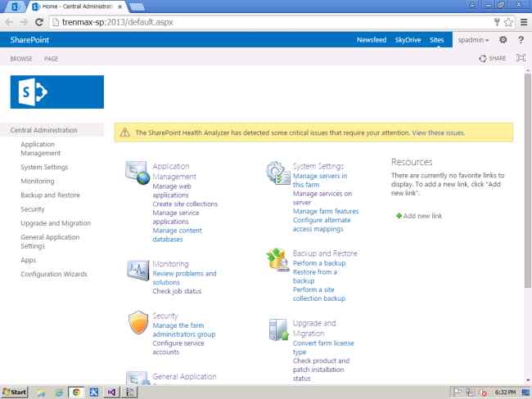Reload the page with refresh button
The width and height of the screenshot is (532, 399).
click(39, 22)
